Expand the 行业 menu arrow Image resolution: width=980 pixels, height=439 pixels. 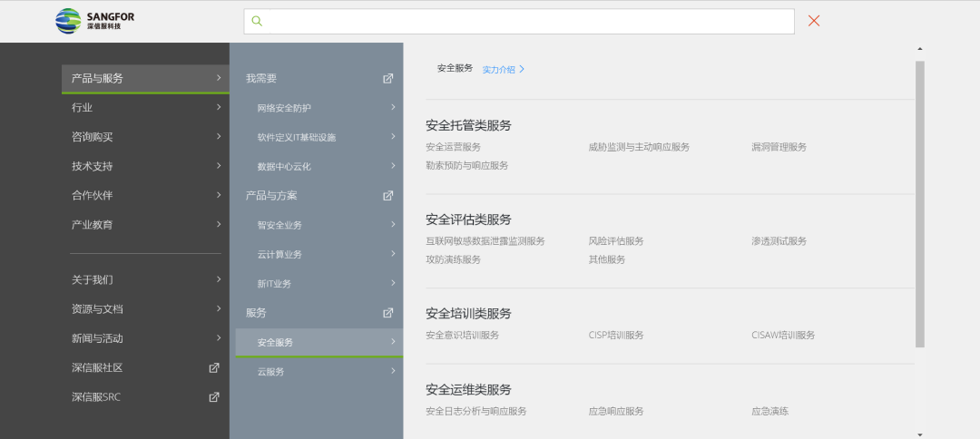tap(219, 108)
